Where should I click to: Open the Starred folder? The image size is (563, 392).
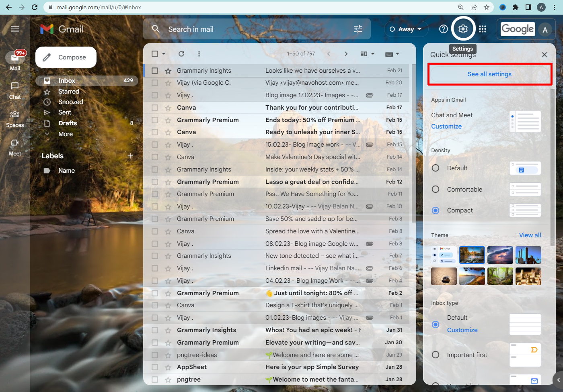click(x=69, y=92)
